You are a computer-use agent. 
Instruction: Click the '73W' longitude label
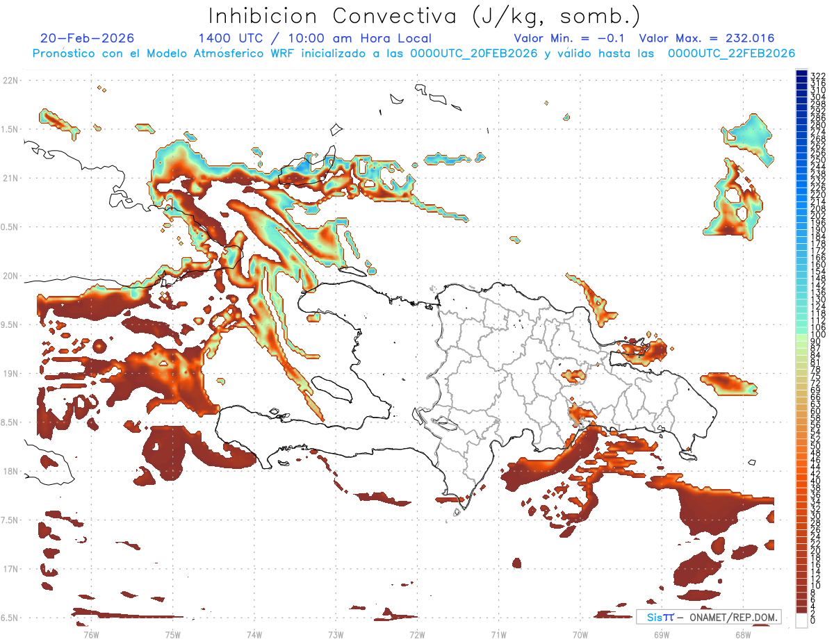tap(336, 634)
